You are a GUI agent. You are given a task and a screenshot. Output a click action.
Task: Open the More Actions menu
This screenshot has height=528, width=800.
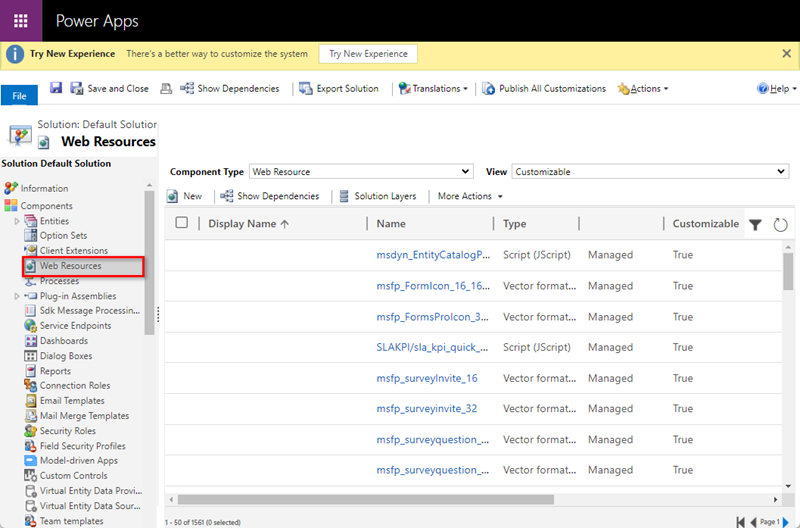470,196
